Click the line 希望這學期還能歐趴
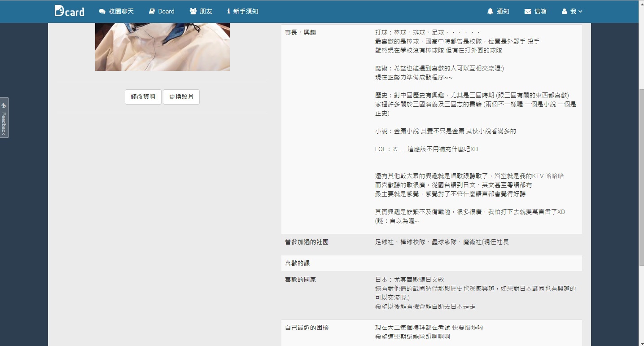This screenshot has height=346, width=644. (412, 337)
